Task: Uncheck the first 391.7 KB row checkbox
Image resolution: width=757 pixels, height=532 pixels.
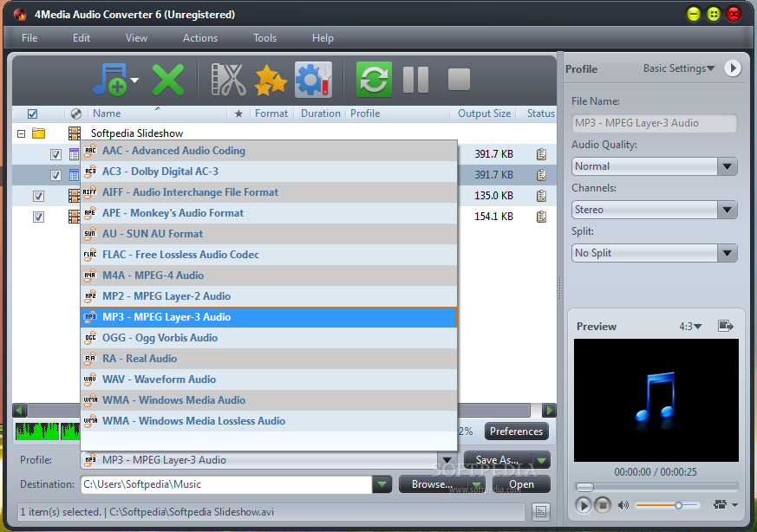Action: coord(55,154)
